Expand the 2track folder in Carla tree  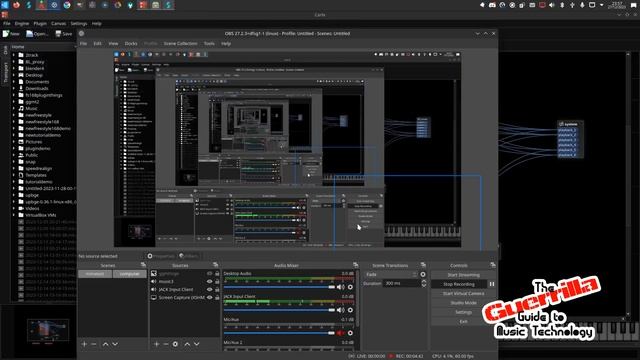[14, 55]
